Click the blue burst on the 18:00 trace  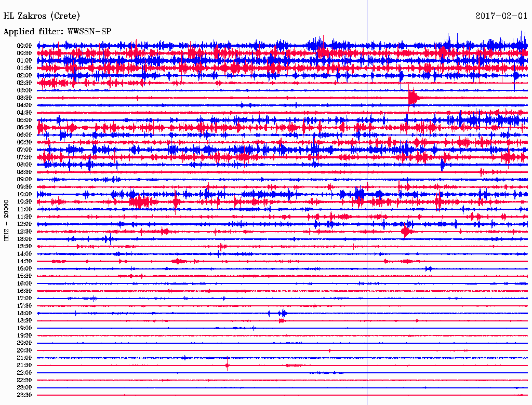coord(283,313)
